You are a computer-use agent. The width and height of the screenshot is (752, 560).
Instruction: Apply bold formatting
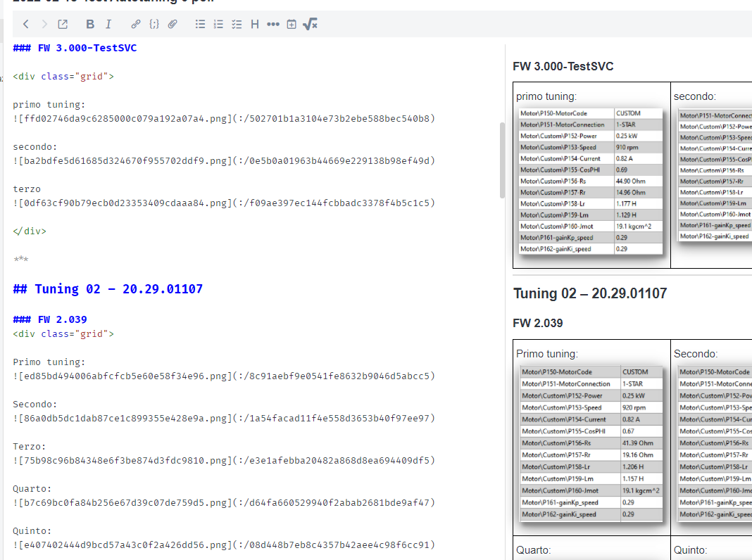click(89, 24)
